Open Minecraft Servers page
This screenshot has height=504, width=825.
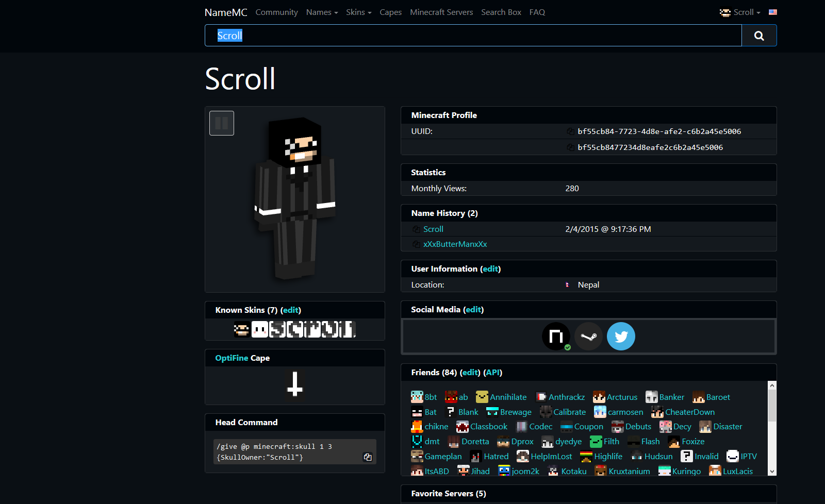(441, 12)
